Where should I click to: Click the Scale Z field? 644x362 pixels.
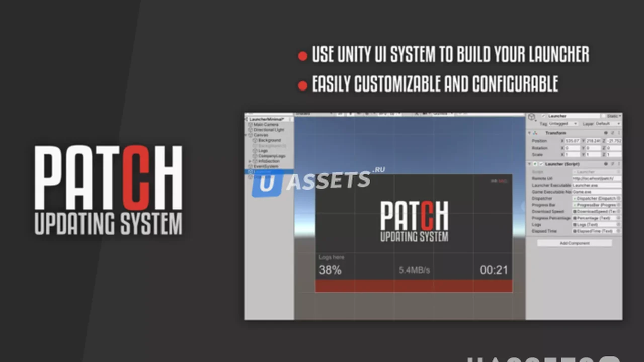614,154
